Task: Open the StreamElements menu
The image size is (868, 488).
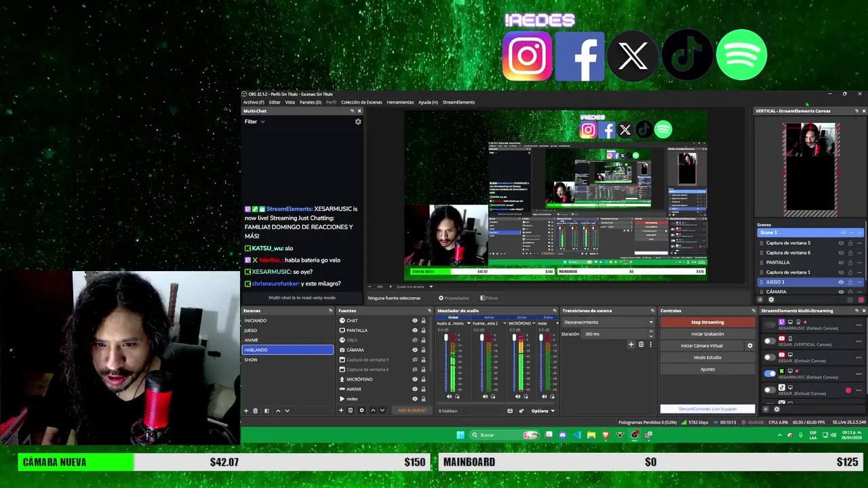Action: 458,102
